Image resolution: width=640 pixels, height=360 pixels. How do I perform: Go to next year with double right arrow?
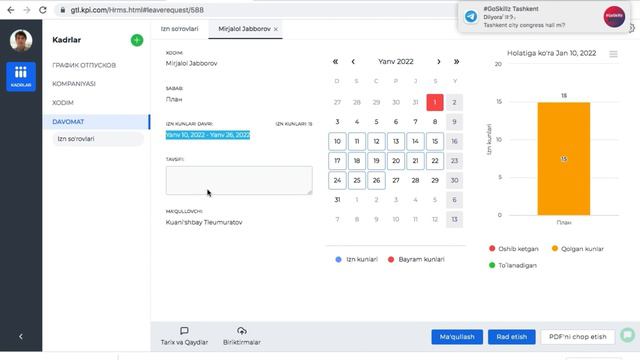[x=456, y=62]
